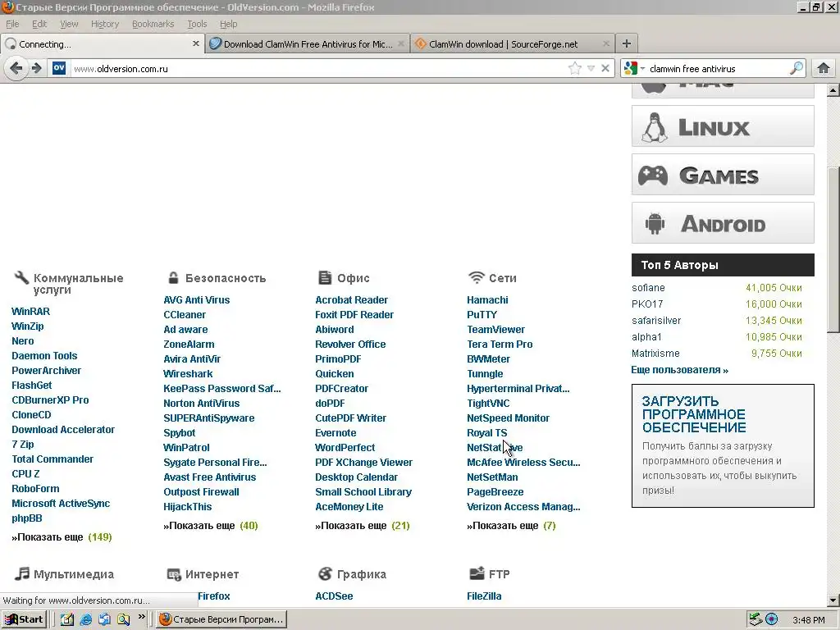
Task: Click the Загрузить программное обеспечение box
Action: 723,445
